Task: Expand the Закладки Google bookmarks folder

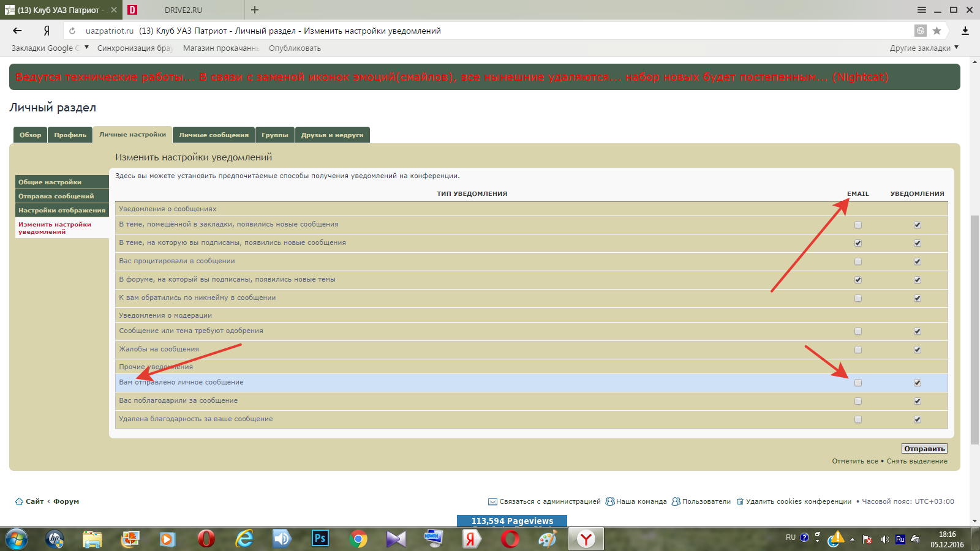Action: [50, 48]
